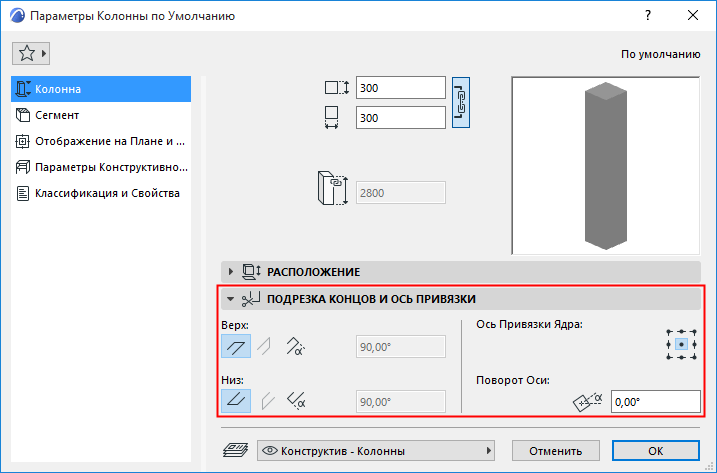Viewport: 717px width, 473px height.
Task: Open Классификация и Свойства page
Action: coord(101,193)
